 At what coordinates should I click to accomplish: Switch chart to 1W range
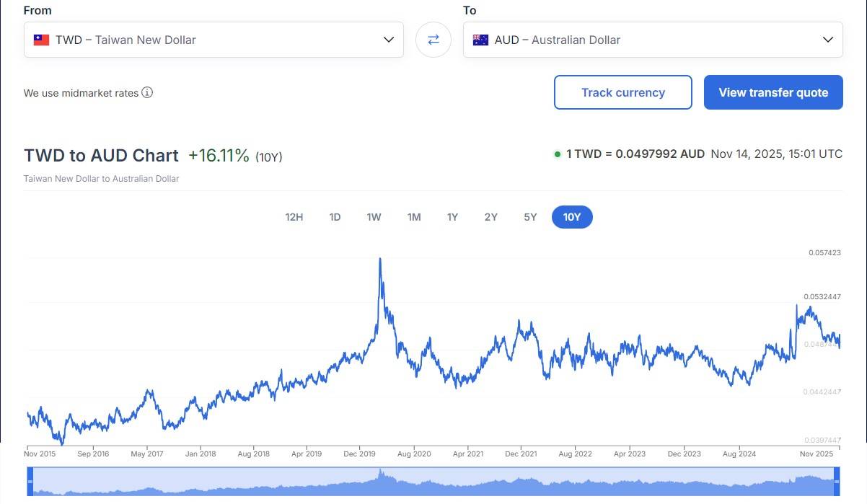point(374,217)
